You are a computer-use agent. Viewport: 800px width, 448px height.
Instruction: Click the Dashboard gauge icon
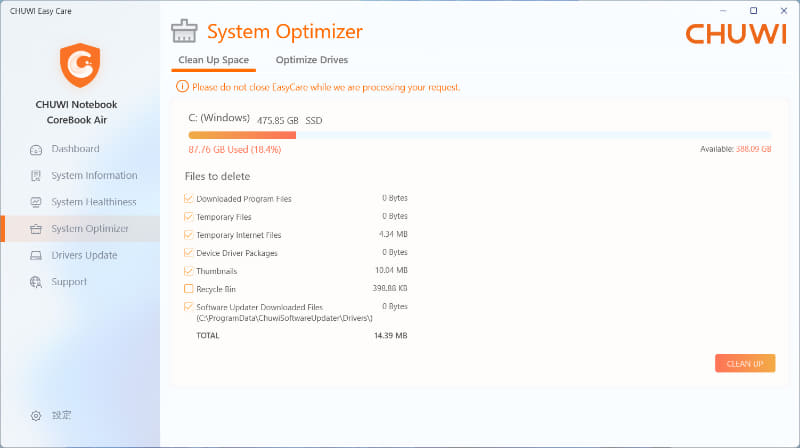(x=36, y=150)
